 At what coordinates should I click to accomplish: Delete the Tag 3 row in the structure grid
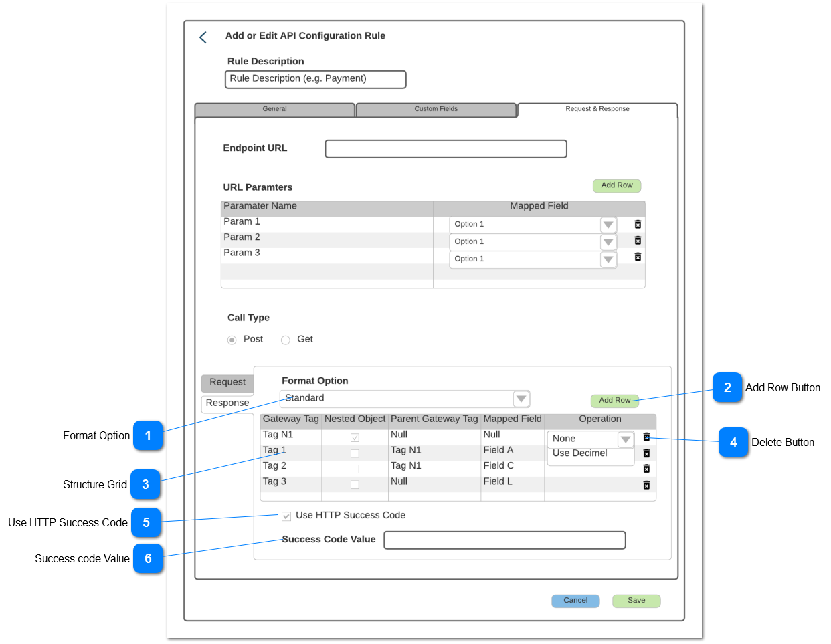(x=646, y=485)
